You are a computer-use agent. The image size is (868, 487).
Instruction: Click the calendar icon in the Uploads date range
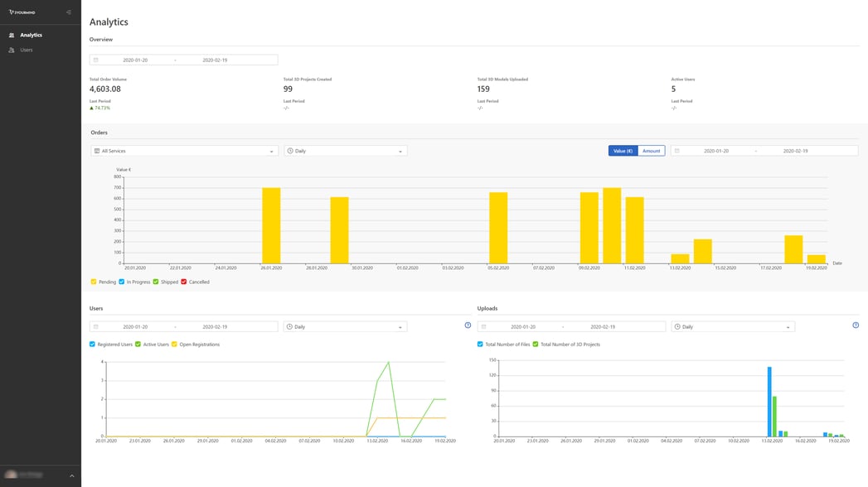click(484, 327)
